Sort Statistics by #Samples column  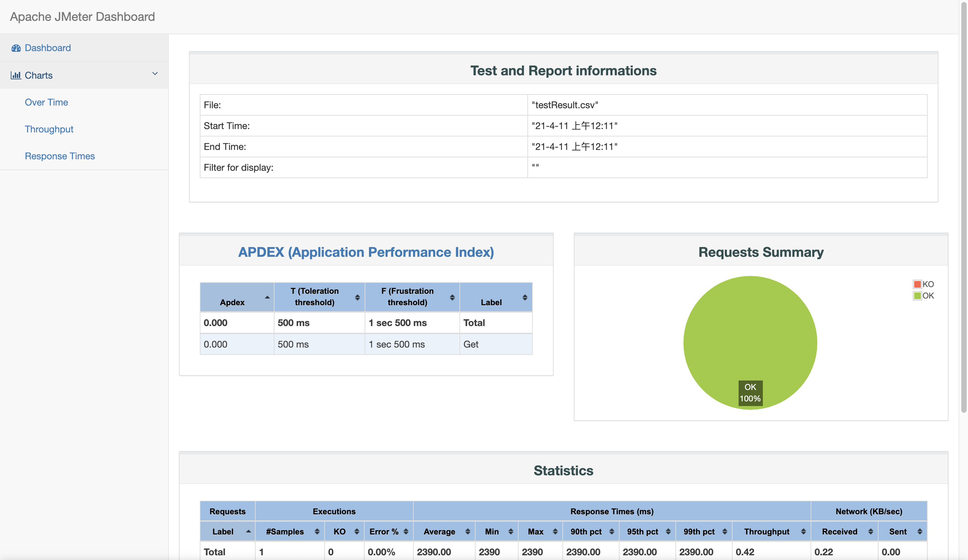(x=290, y=532)
